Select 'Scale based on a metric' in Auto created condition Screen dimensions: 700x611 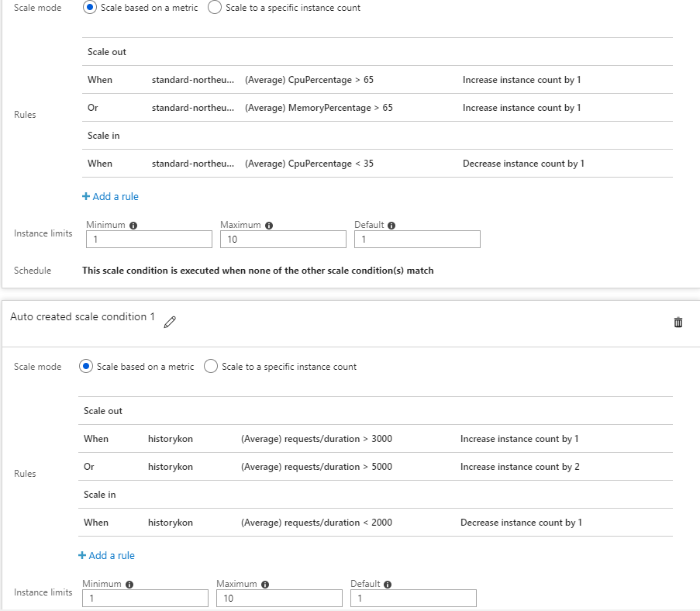(x=86, y=367)
